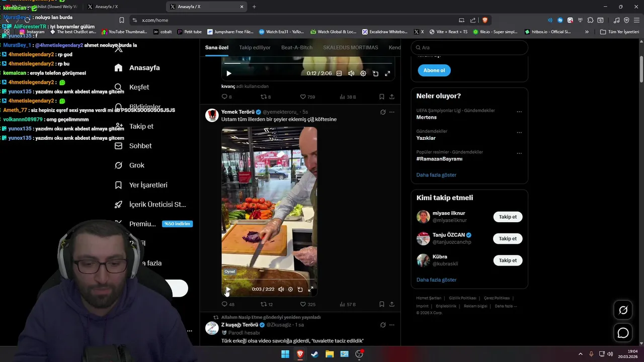Share the post with 759 likes
Screen dimensions: 644x362
(x=392, y=97)
